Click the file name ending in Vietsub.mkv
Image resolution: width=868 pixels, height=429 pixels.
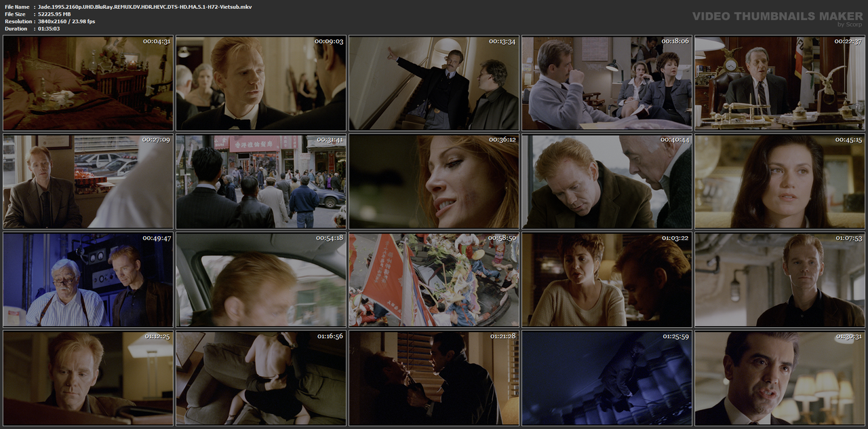[144, 6]
